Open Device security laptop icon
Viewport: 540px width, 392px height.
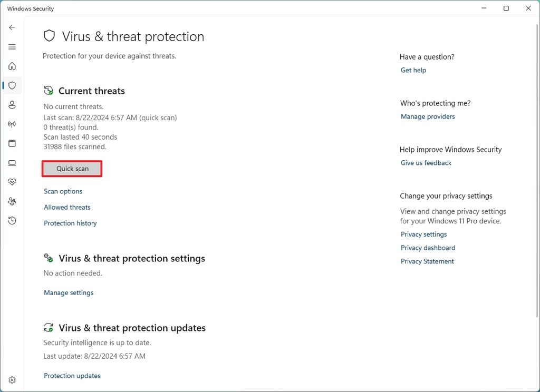point(12,162)
